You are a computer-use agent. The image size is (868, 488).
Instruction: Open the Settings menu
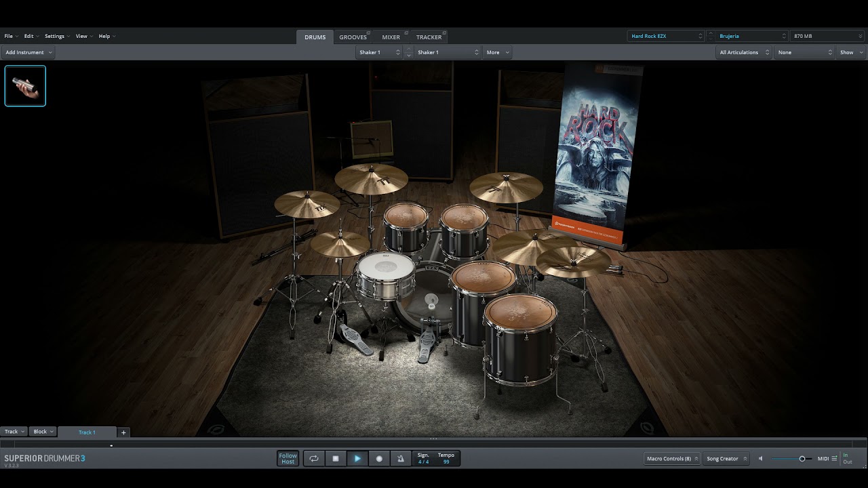click(x=57, y=36)
